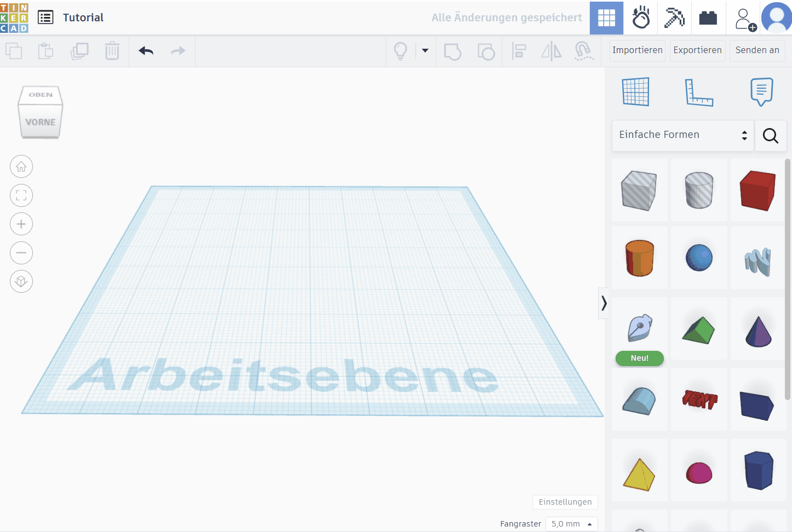Select the green roof shape
792x532 pixels.
(x=699, y=330)
